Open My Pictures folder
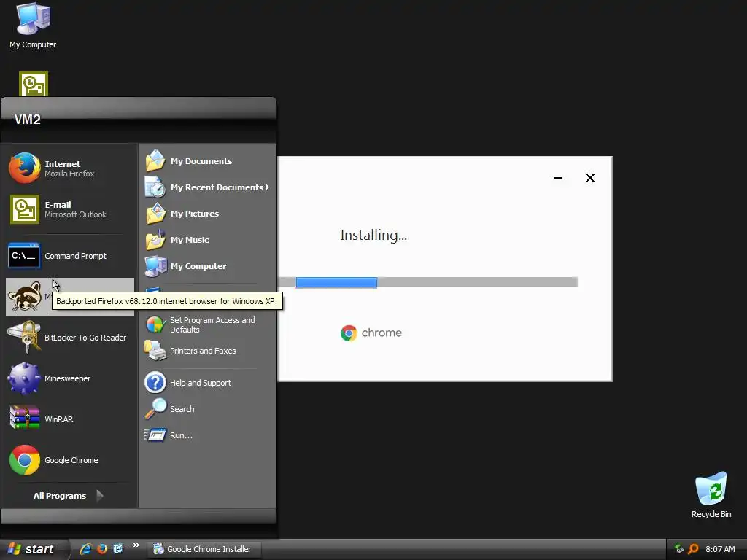Viewport: 747px width, 560px height. coord(207,214)
